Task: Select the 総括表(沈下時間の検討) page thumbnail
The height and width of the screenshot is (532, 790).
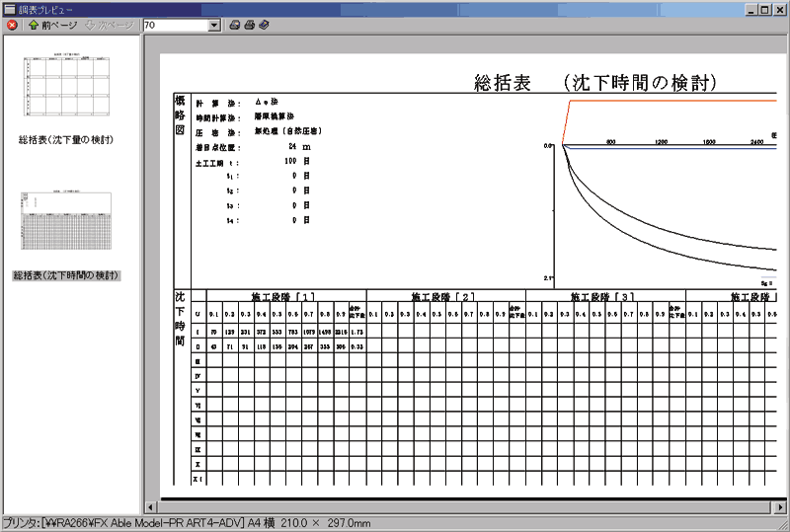Action: point(66,220)
